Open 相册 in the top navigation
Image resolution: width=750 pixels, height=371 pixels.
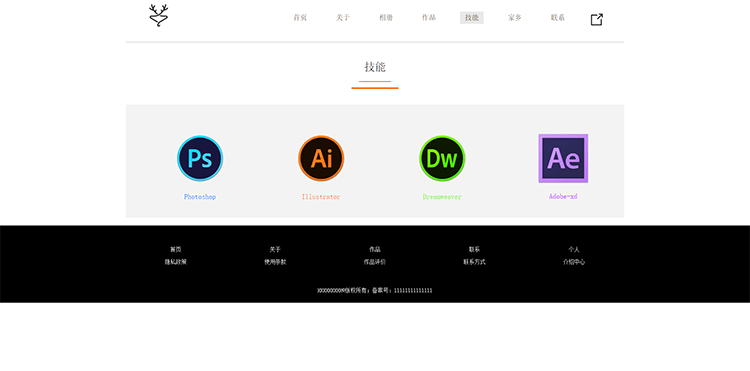tap(386, 18)
